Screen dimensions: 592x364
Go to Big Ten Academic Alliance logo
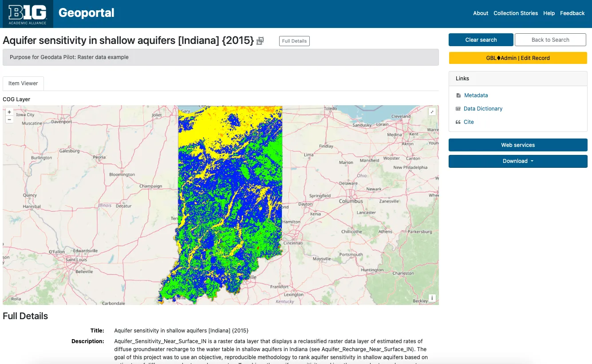point(28,14)
